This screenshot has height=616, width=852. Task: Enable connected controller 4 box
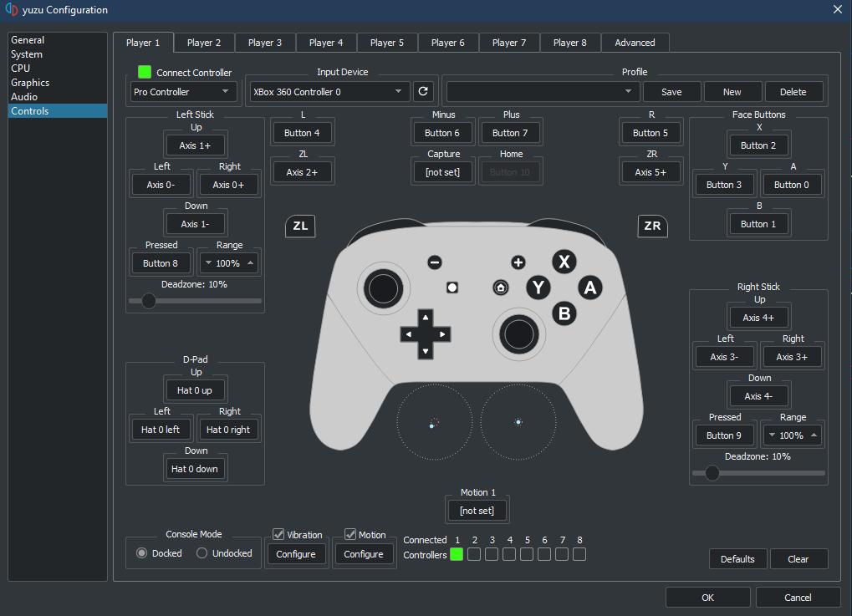[509, 554]
